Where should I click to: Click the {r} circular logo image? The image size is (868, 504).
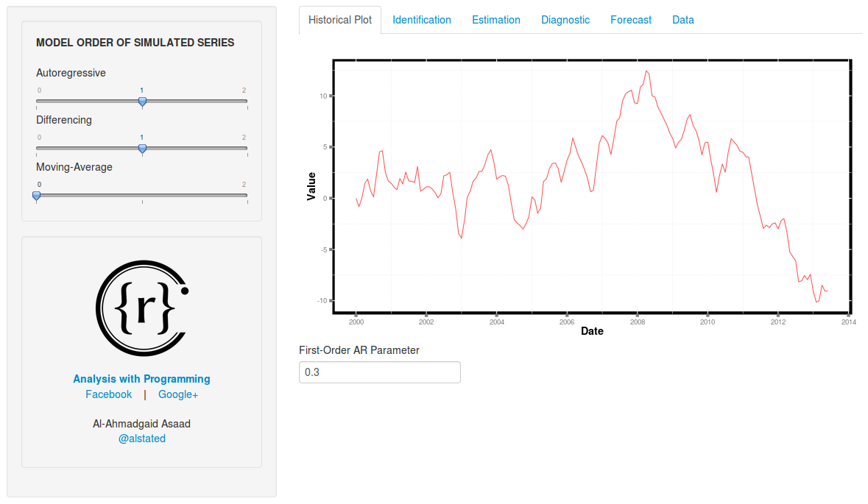[142, 308]
